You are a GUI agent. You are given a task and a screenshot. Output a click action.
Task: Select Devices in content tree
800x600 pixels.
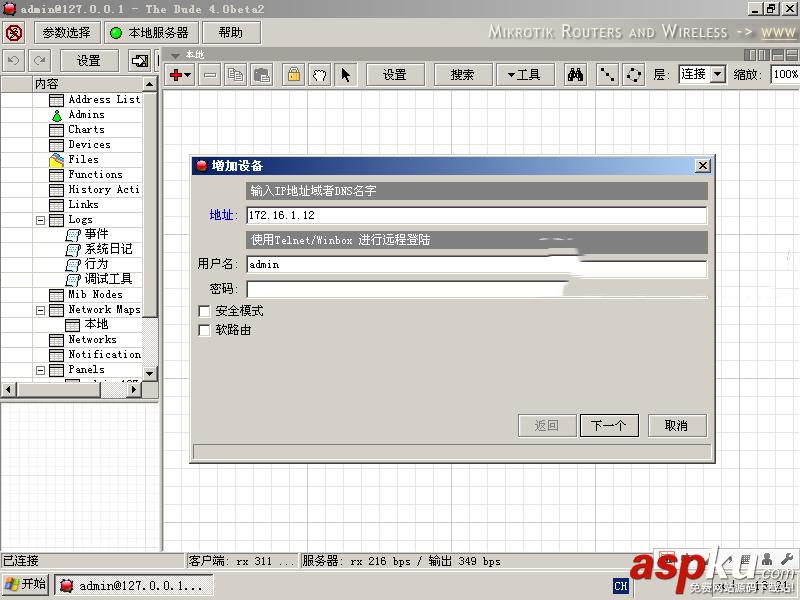tap(89, 145)
